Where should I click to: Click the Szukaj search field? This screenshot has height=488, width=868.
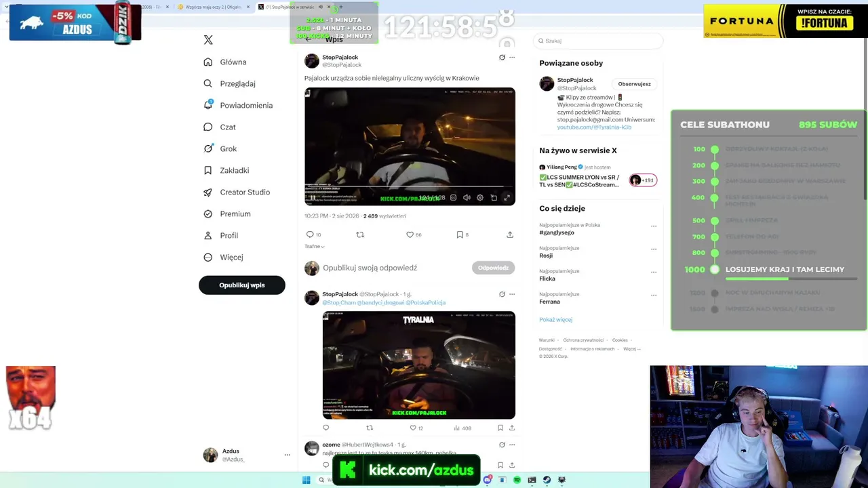pyautogui.click(x=598, y=41)
